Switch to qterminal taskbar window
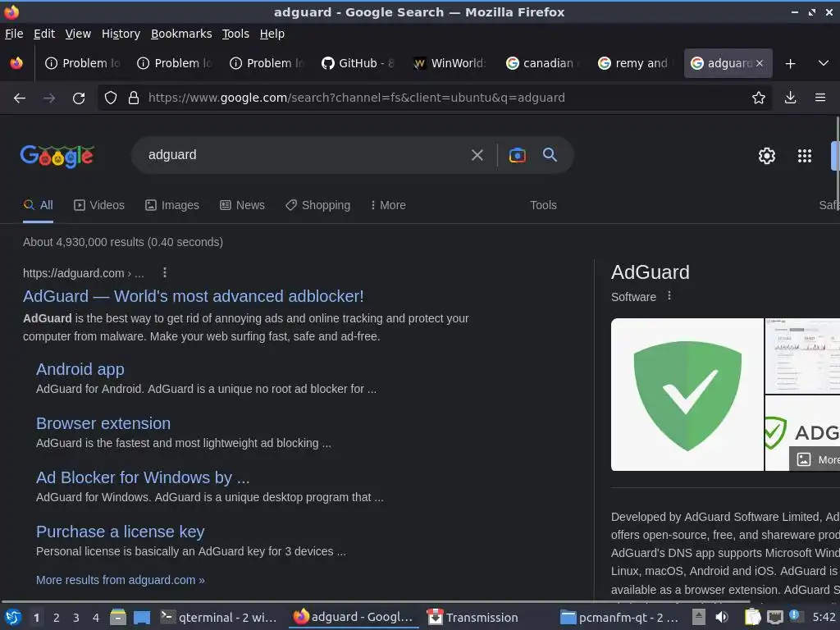 click(218, 618)
